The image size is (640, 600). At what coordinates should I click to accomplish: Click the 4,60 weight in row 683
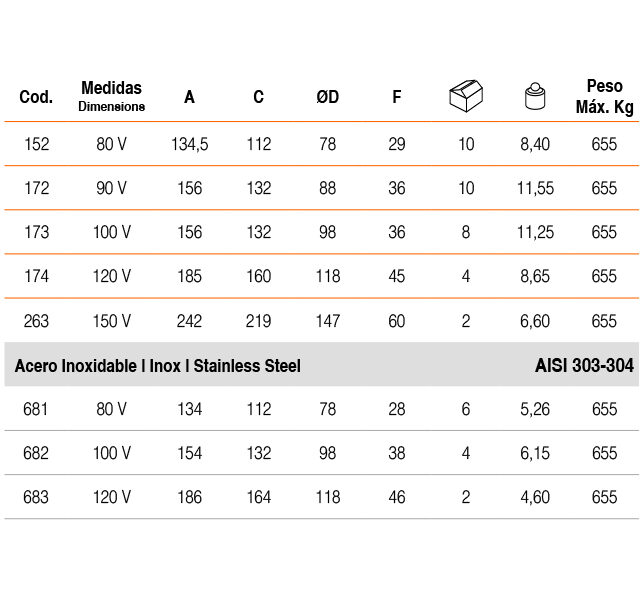click(535, 497)
